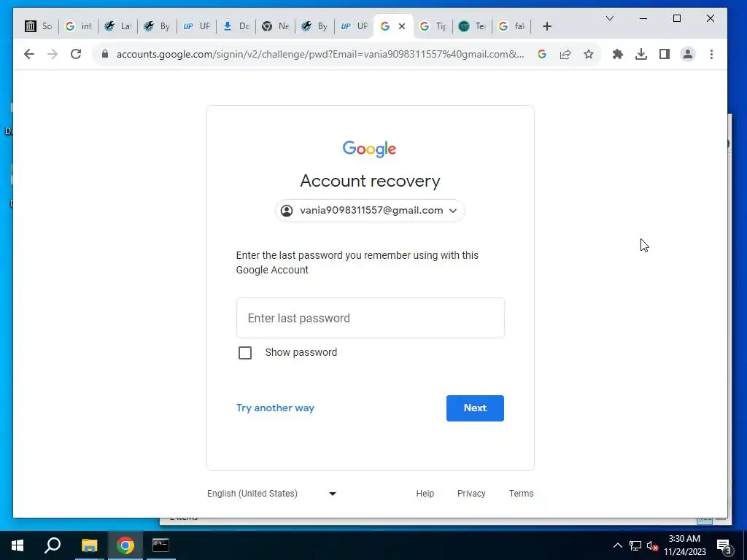
Task: Open Chrome downloads
Action: (641, 54)
